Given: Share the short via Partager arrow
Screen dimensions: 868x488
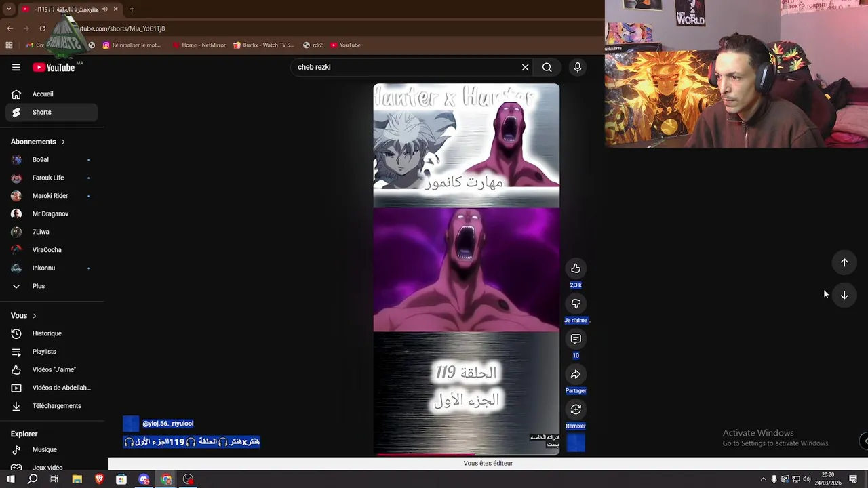Looking at the screenshot, I should [x=576, y=374].
